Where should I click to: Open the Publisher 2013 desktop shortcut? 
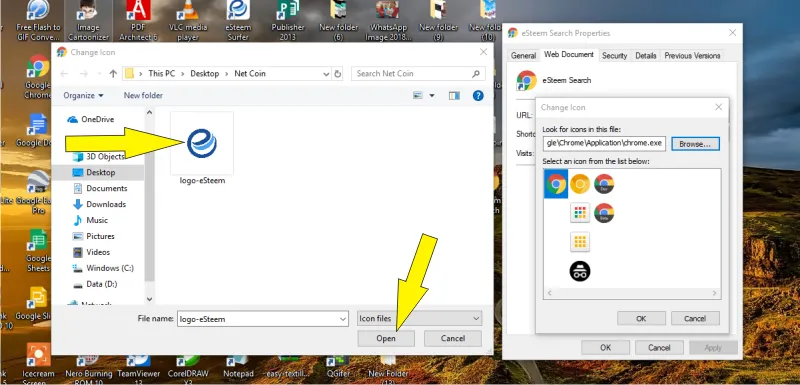[x=288, y=21]
